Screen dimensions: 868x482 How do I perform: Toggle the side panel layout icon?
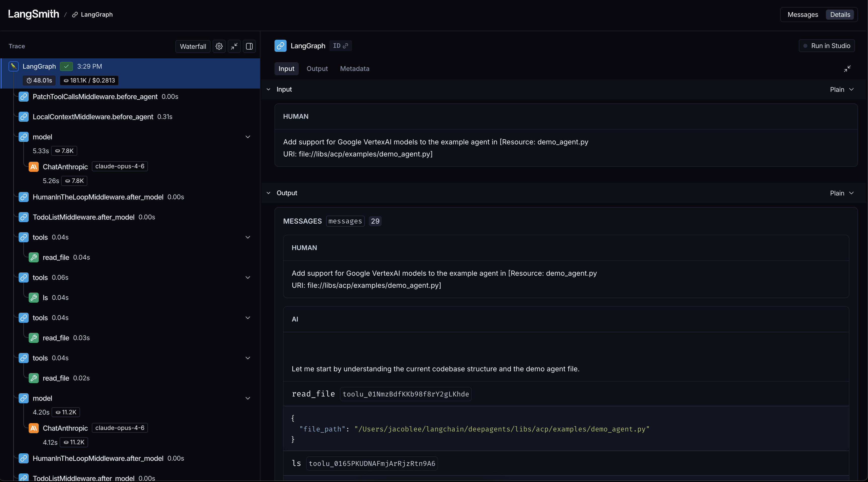click(249, 46)
